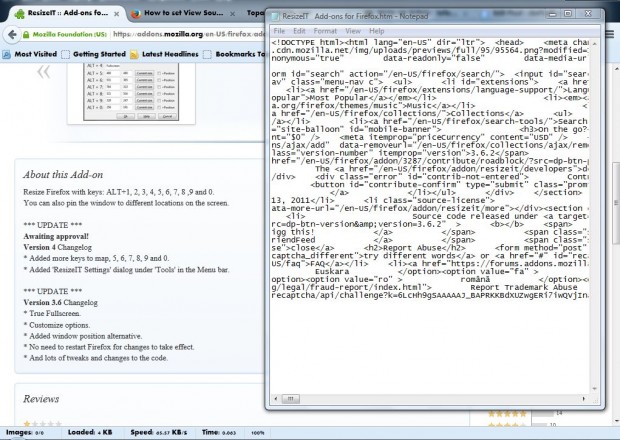Close the ResizeIT Add-ons tab

pyautogui.click(x=117, y=14)
